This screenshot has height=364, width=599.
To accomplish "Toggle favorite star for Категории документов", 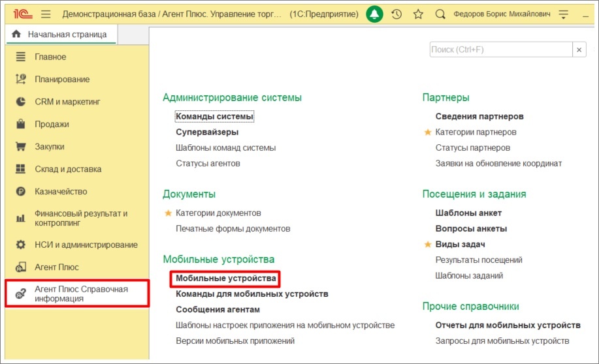I will [x=168, y=213].
